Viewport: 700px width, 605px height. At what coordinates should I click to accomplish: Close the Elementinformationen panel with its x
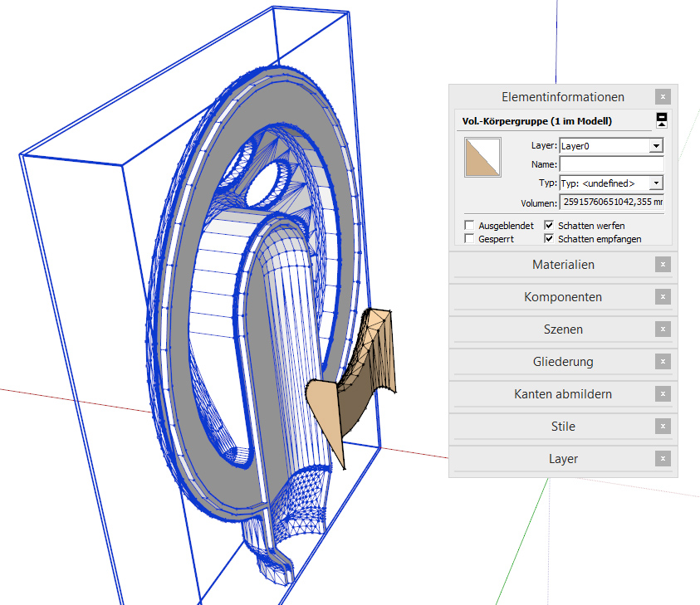click(662, 97)
